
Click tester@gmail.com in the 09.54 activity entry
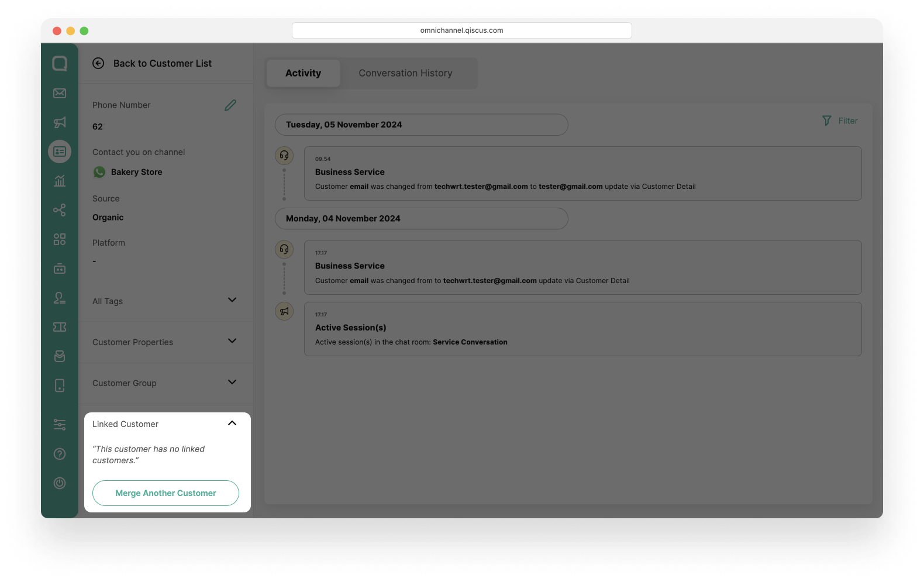[571, 187]
